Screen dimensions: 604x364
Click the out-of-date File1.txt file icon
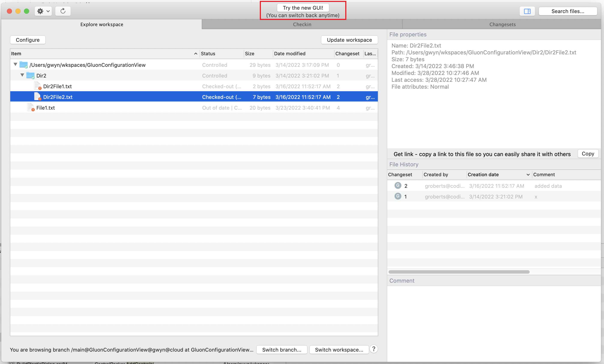click(x=30, y=107)
